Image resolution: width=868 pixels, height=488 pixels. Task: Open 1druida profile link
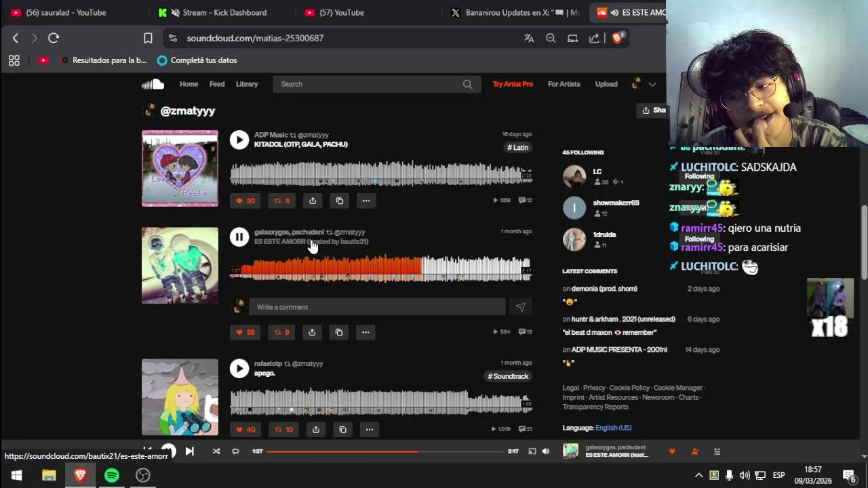605,235
